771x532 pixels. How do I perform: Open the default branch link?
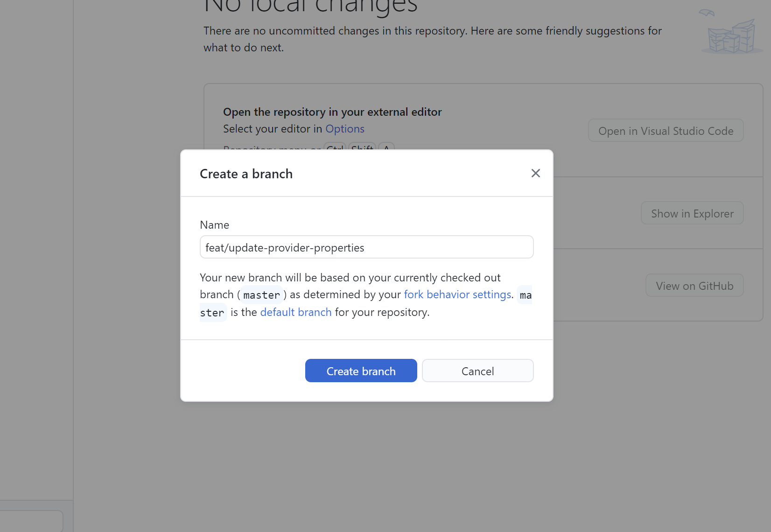pos(295,312)
